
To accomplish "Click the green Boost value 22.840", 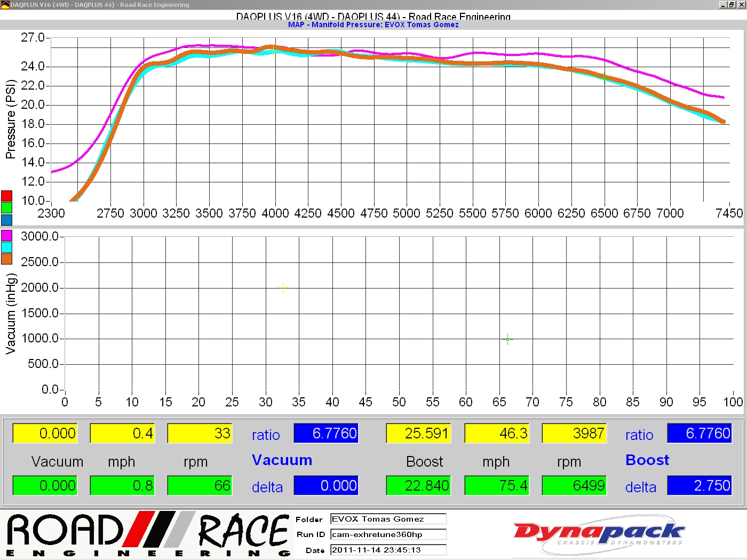I will point(418,485).
